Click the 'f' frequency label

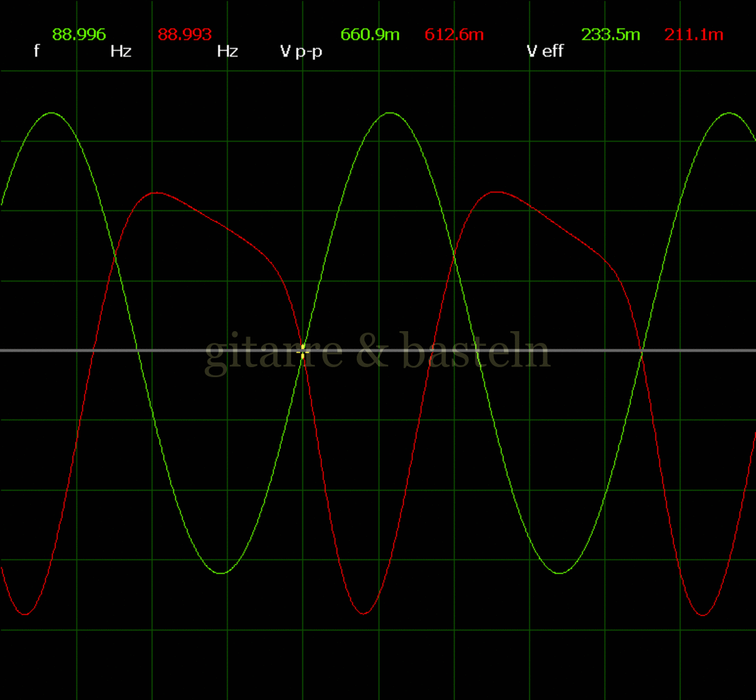tap(37, 51)
